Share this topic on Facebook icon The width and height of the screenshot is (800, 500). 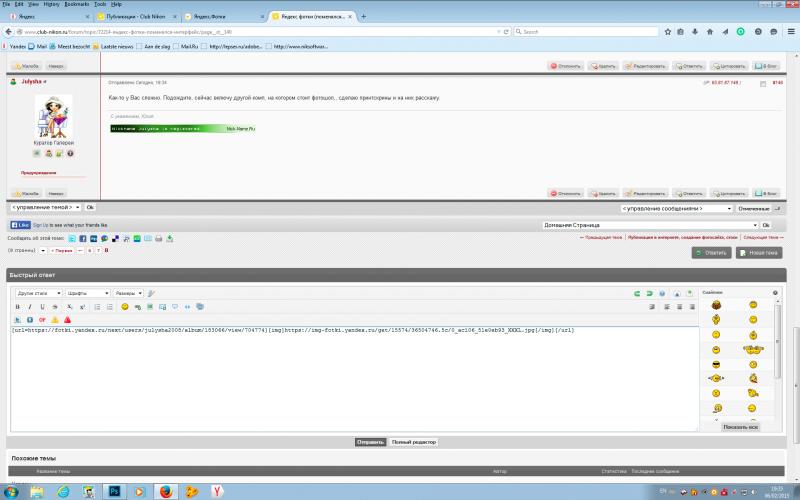tap(83, 238)
